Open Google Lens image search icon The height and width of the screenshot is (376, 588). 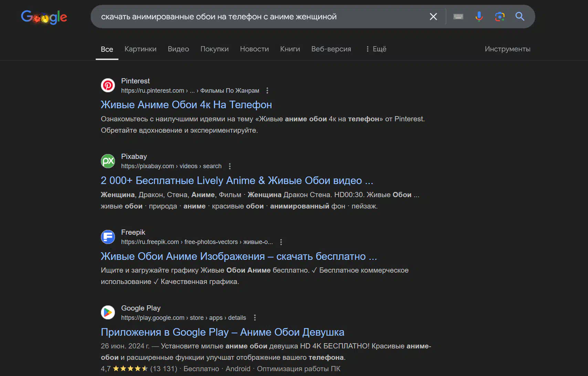(500, 17)
